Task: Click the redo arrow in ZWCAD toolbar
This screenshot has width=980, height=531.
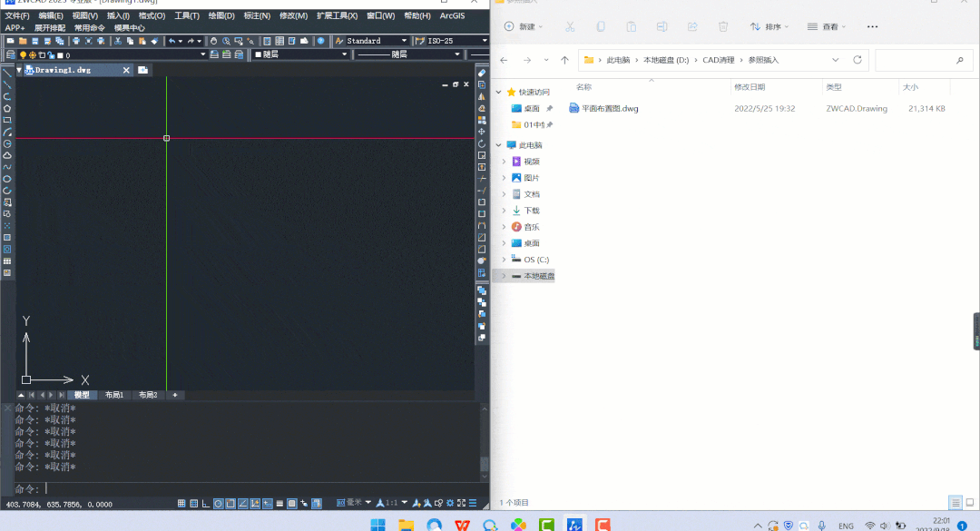Action: click(191, 41)
